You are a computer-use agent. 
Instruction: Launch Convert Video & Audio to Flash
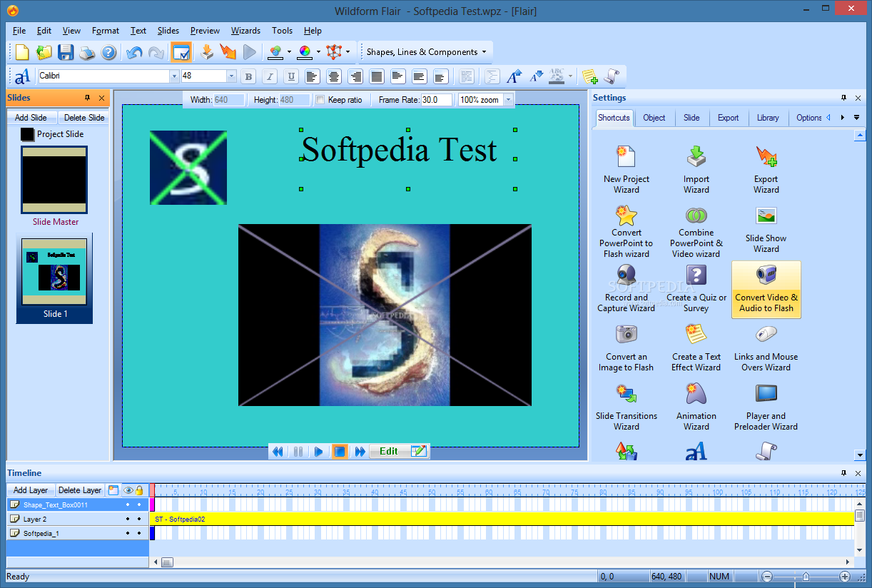coord(766,288)
